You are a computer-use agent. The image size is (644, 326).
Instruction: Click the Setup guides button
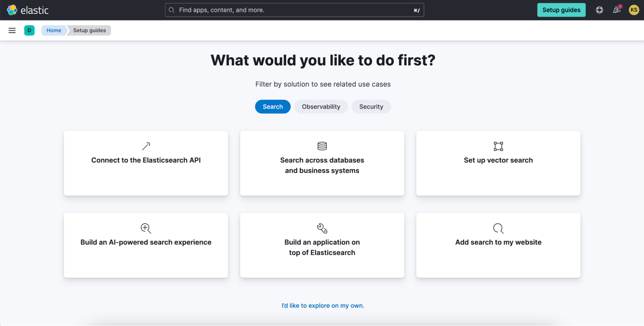(561, 10)
